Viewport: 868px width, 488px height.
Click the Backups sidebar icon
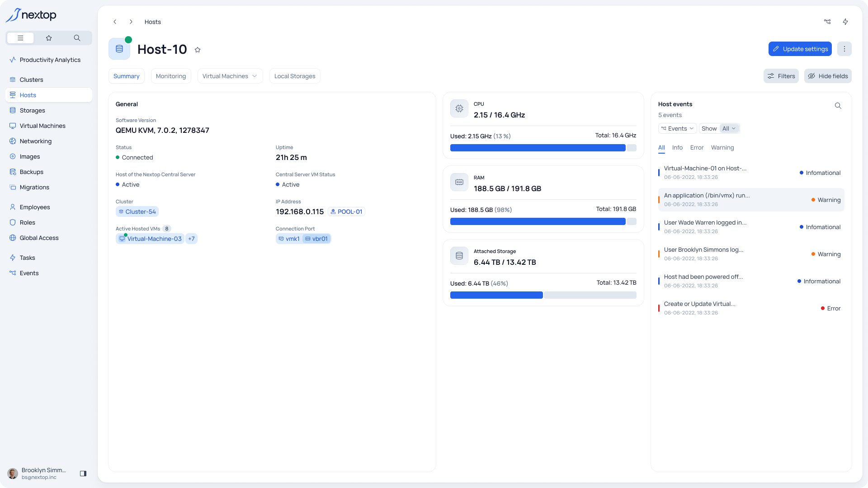[x=13, y=172]
